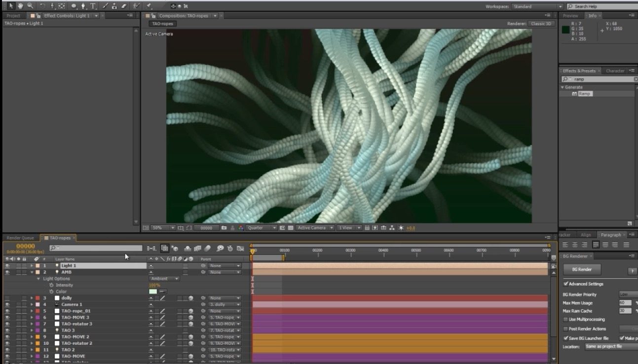
Task: Open the viewer magnification 50% dropdown
Action: tap(163, 228)
